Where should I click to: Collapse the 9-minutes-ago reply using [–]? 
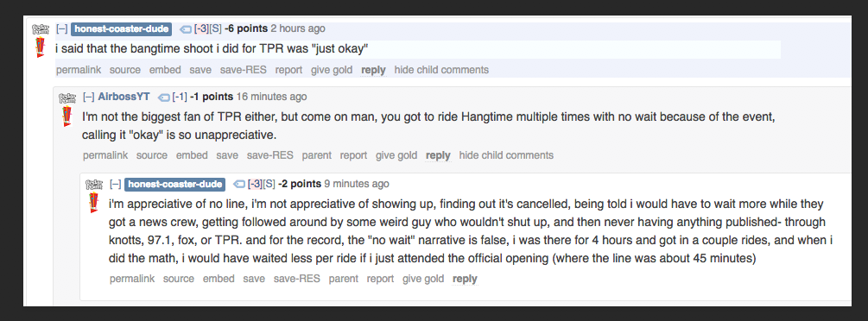pyautogui.click(x=115, y=184)
